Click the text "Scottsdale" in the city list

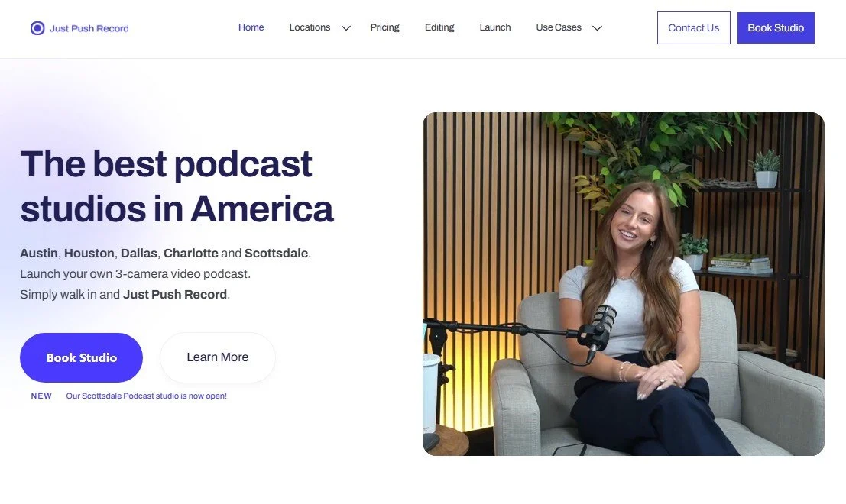[x=276, y=254]
